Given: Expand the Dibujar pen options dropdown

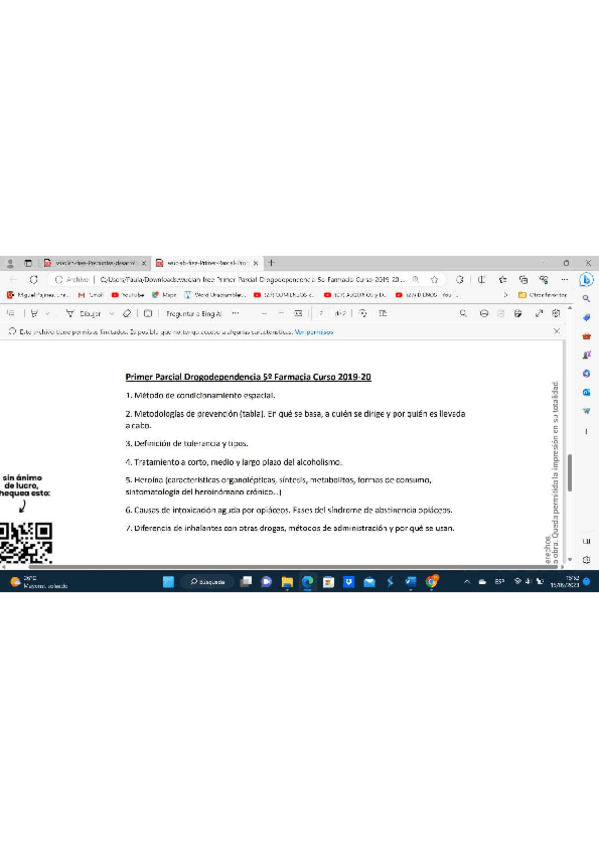Looking at the screenshot, I should [111, 313].
